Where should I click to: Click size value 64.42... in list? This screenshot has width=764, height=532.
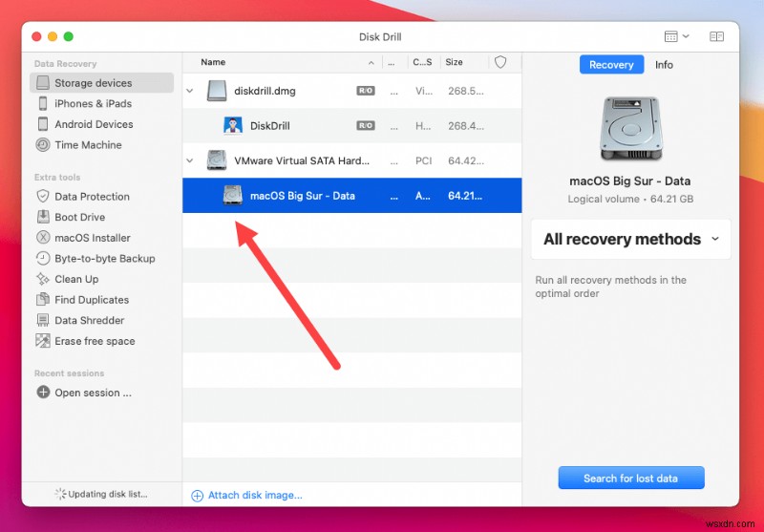tap(466, 160)
